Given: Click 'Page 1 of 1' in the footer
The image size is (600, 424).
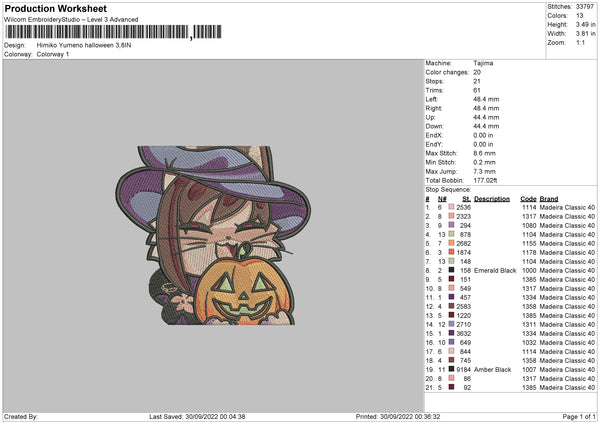Looking at the screenshot, I should [x=579, y=416].
